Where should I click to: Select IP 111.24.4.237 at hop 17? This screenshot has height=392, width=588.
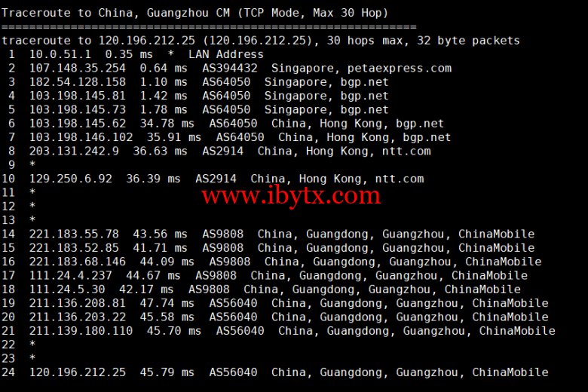click(x=71, y=276)
